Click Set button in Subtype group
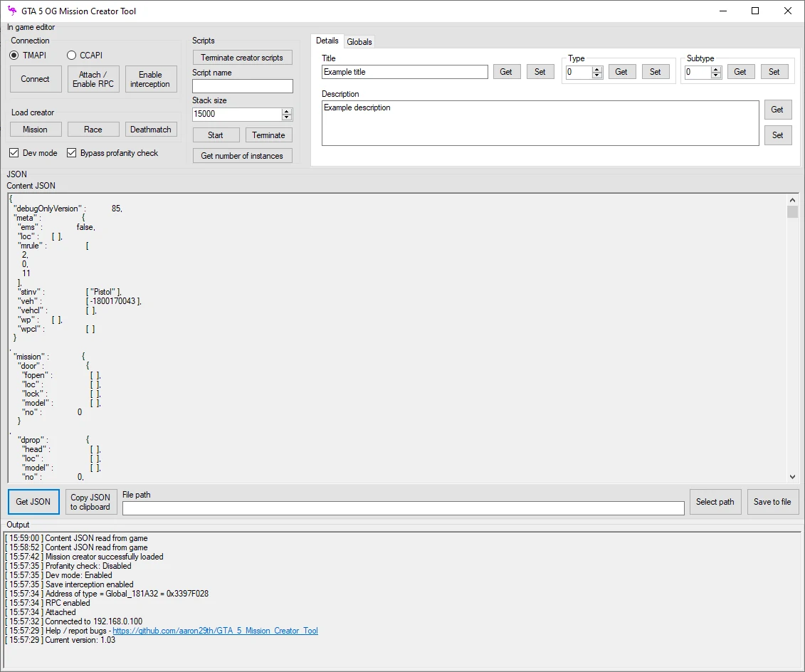Image resolution: width=805 pixels, height=672 pixels. click(x=774, y=72)
